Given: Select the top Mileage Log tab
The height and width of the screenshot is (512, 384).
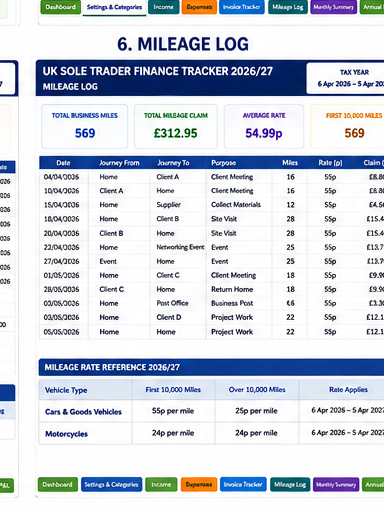Looking at the screenshot, I should [288, 7].
